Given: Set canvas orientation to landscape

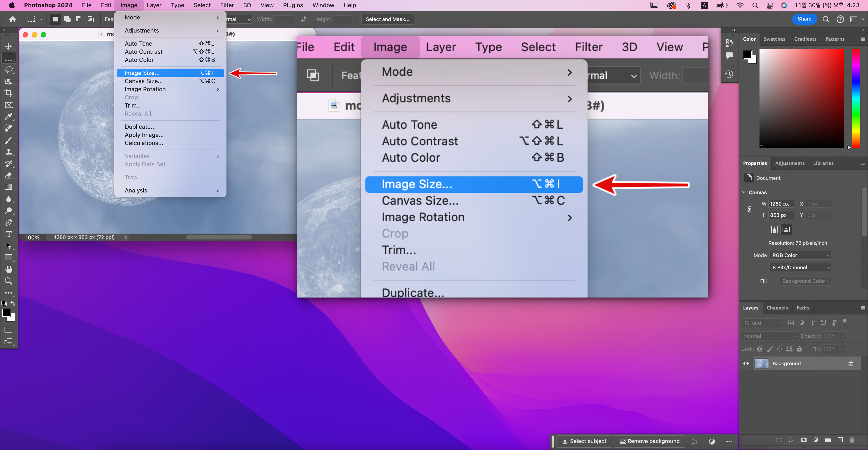Looking at the screenshot, I should coord(786,230).
